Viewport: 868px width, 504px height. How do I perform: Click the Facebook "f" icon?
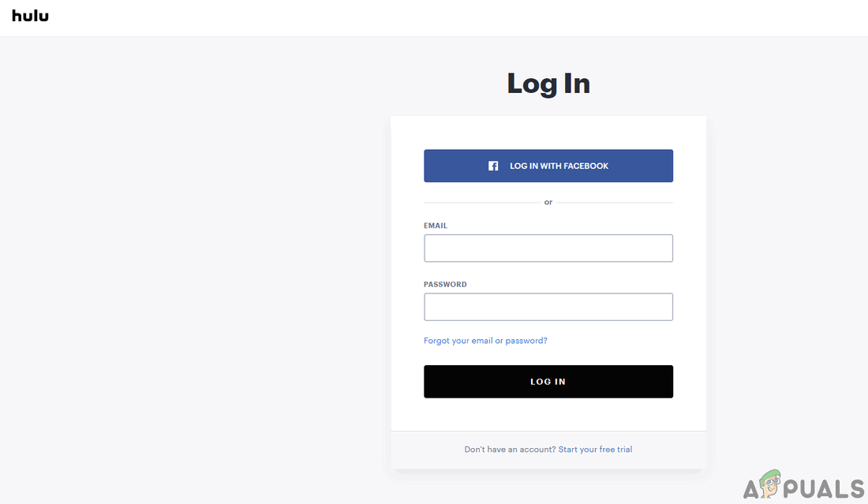click(493, 166)
